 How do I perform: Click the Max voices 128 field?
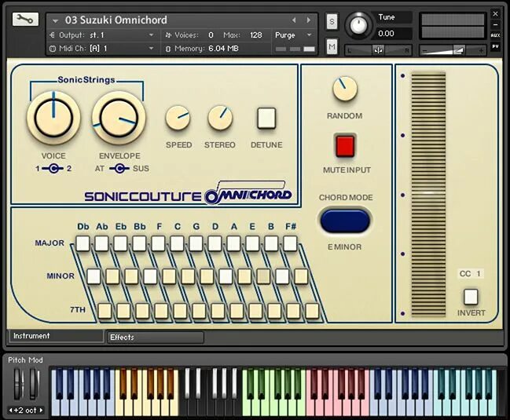pos(256,35)
